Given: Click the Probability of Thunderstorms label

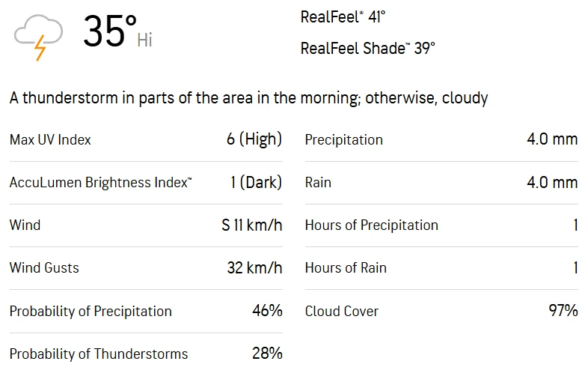Looking at the screenshot, I should click(99, 354).
